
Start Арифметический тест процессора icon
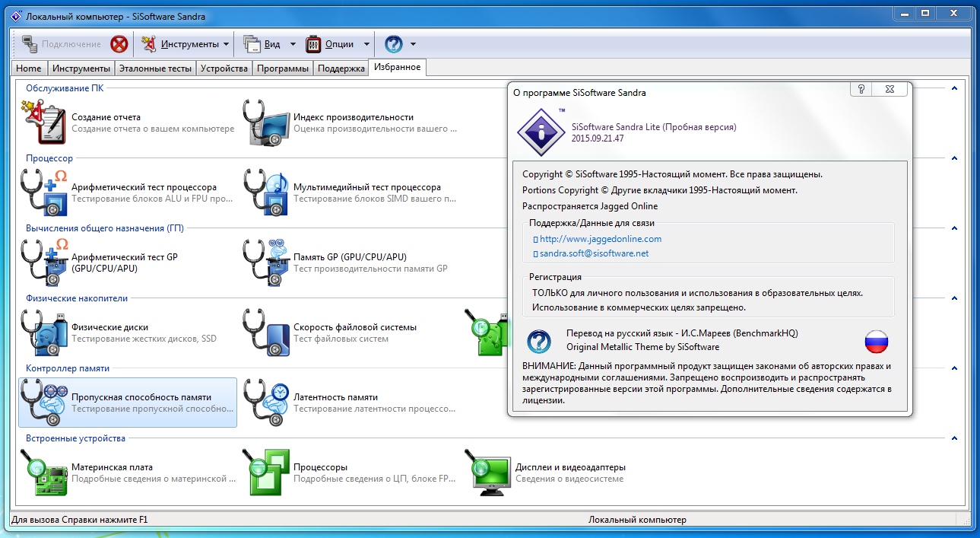(44, 193)
